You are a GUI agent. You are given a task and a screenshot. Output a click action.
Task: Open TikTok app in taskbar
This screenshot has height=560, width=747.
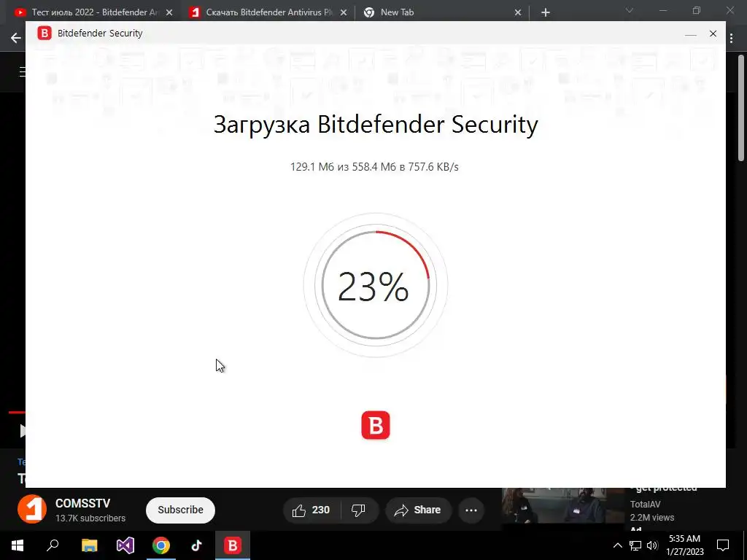coord(197,545)
